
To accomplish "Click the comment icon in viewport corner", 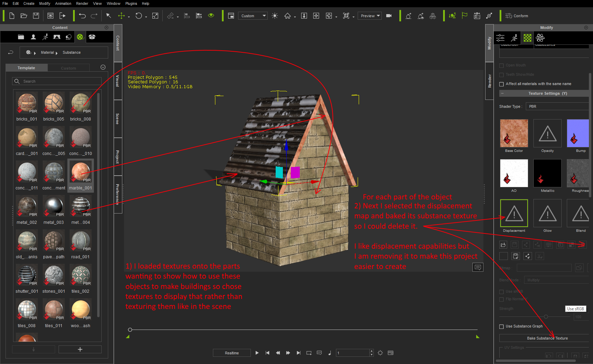I will coord(478,267).
